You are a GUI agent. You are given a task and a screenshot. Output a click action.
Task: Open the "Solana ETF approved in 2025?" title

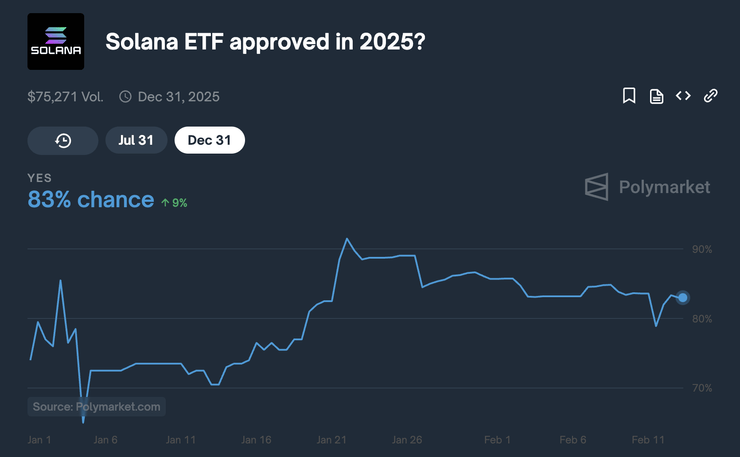[x=265, y=44]
